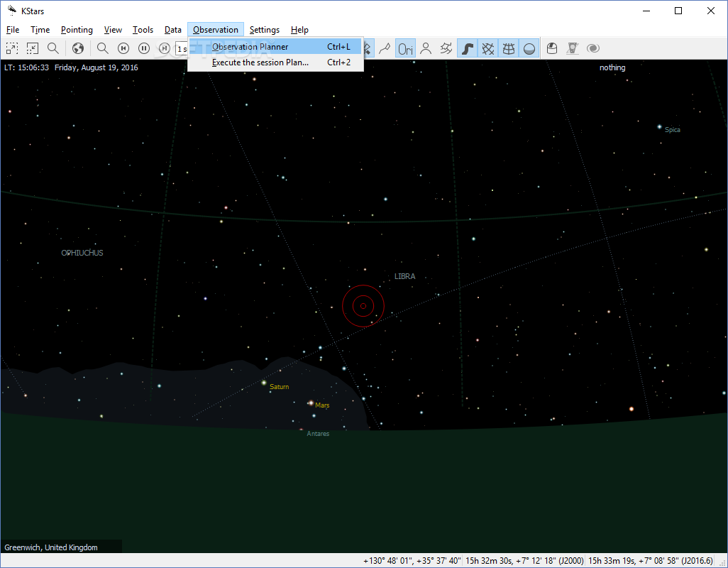
Task: Step the clock backward one step
Action: pyautogui.click(x=123, y=48)
